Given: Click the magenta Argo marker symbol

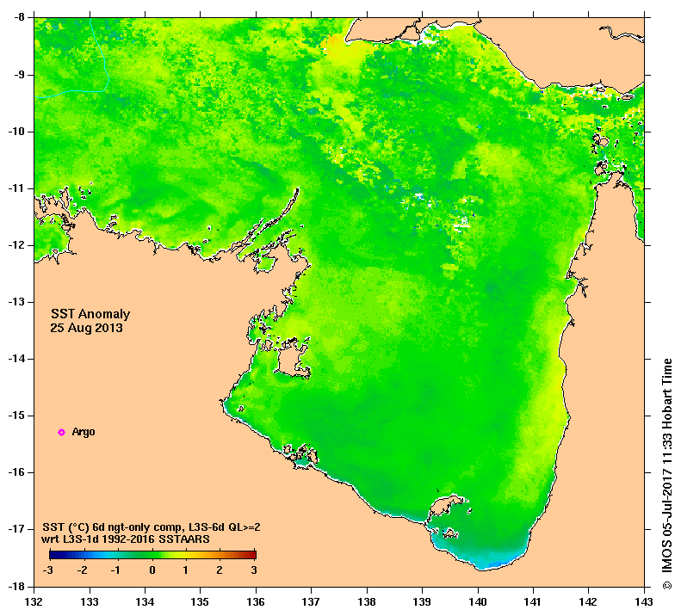Looking at the screenshot, I should pyautogui.click(x=62, y=432).
